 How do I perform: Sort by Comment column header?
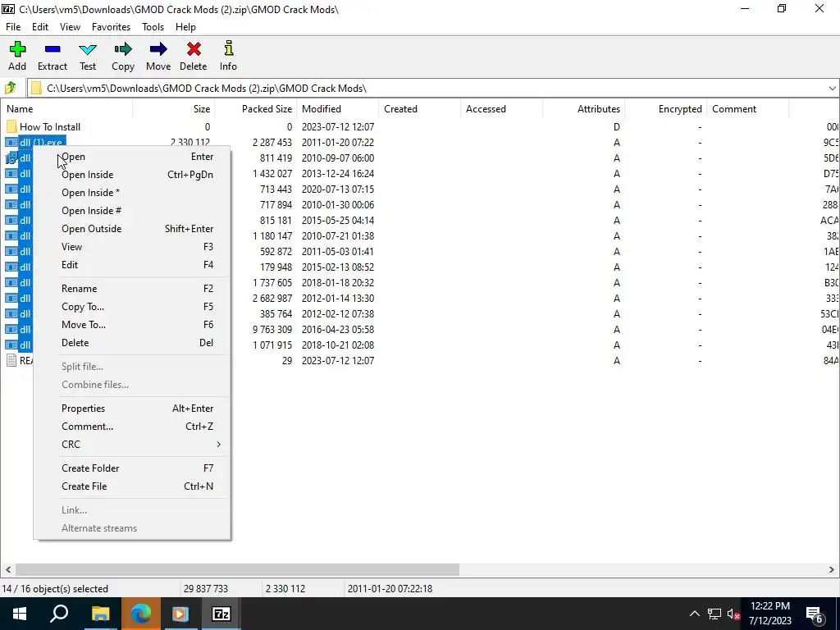point(747,109)
